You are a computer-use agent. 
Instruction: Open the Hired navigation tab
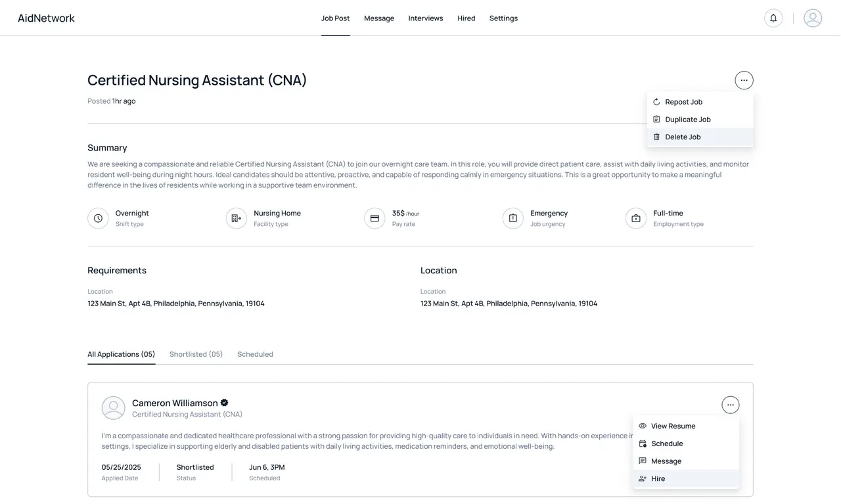click(466, 18)
